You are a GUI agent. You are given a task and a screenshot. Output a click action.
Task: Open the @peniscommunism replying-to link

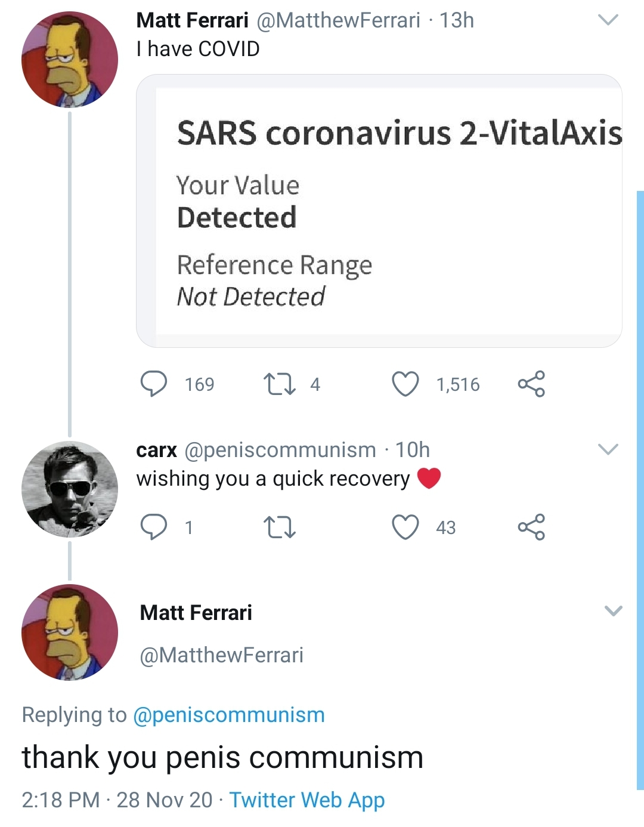point(229,714)
